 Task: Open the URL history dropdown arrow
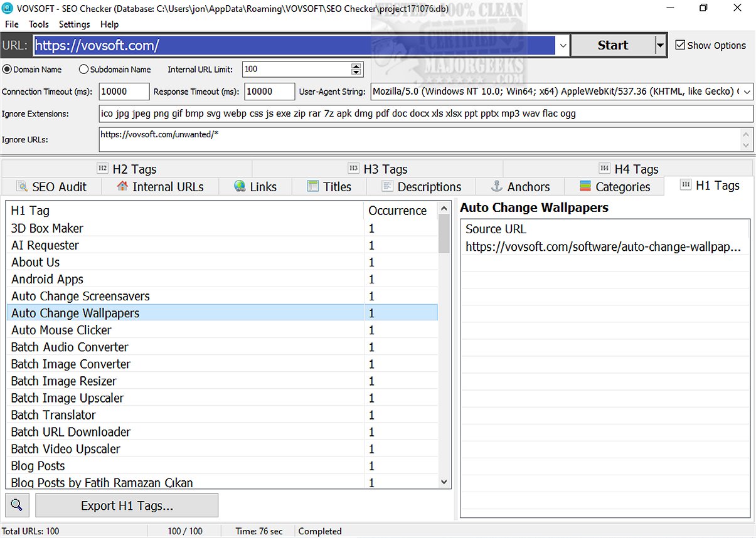pos(563,45)
